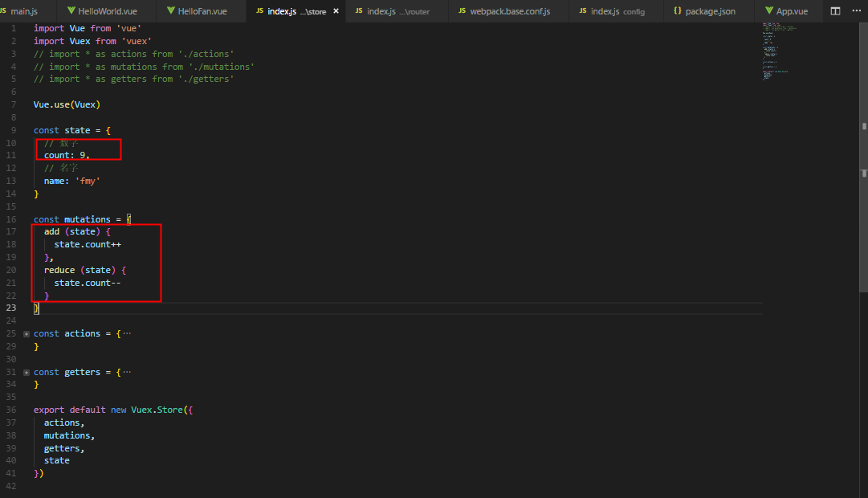Click the code minimap preview
The height and width of the screenshot is (498, 868).
pos(778,51)
